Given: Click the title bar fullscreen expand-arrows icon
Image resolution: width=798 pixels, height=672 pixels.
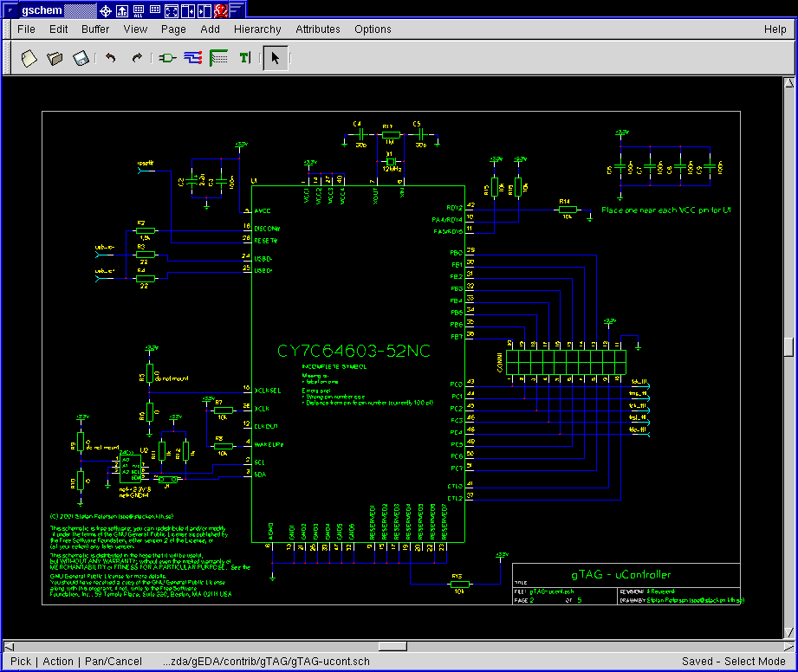Looking at the screenshot, I should (172, 10).
